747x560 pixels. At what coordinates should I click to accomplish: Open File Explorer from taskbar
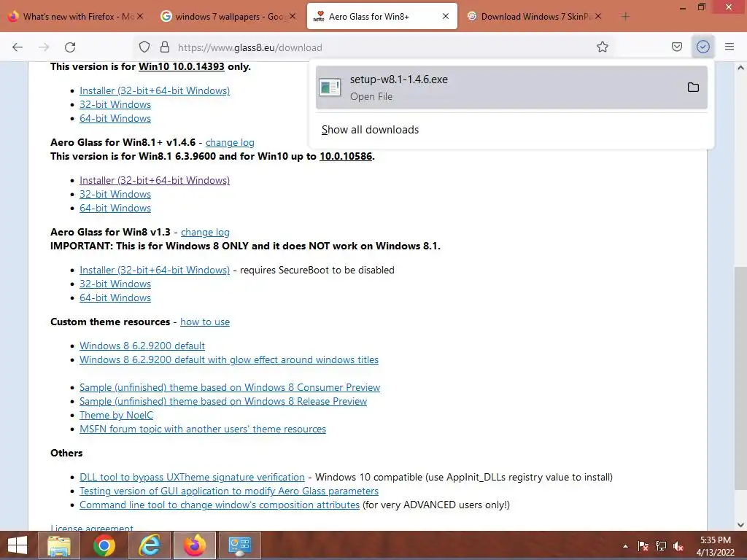click(x=58, y=545)
